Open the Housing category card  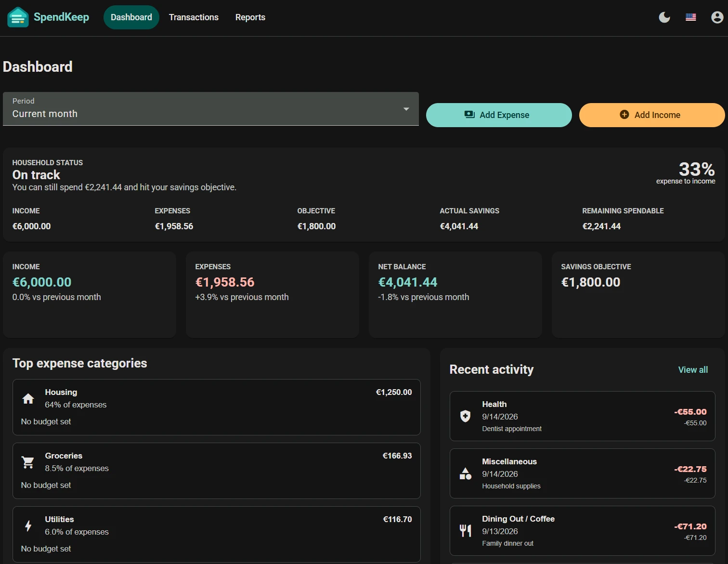tap(217, 407)
